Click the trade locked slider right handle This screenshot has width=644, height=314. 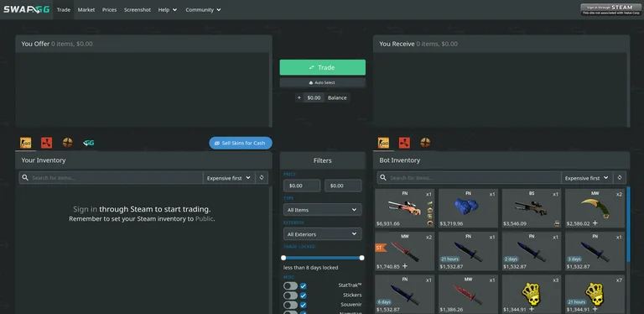(362, 258)
